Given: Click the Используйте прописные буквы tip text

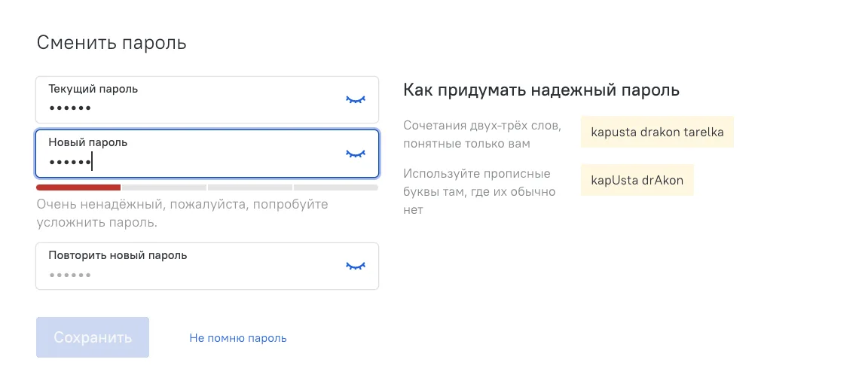Looking at the screenshot, I should [x=479, y=192].
